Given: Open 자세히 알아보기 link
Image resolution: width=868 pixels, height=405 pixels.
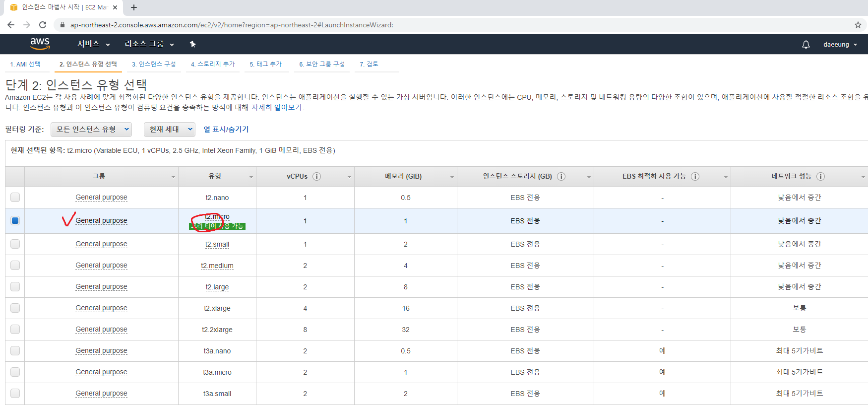Looking at the screenshot, I should coord(276,107).
